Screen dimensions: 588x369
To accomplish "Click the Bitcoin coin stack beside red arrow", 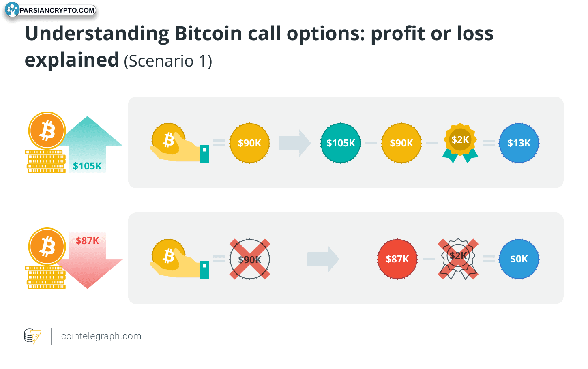I will click(47, 258).
